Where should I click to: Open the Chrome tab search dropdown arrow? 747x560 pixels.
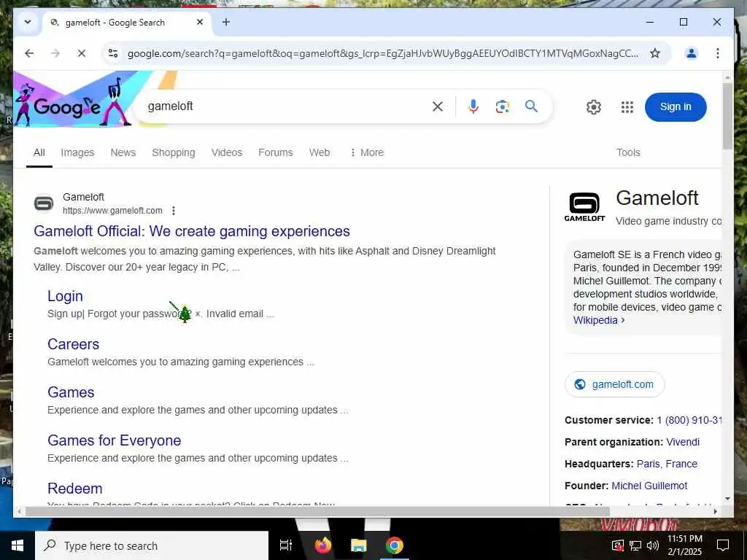pyautogui.click(x=28, y=22)
